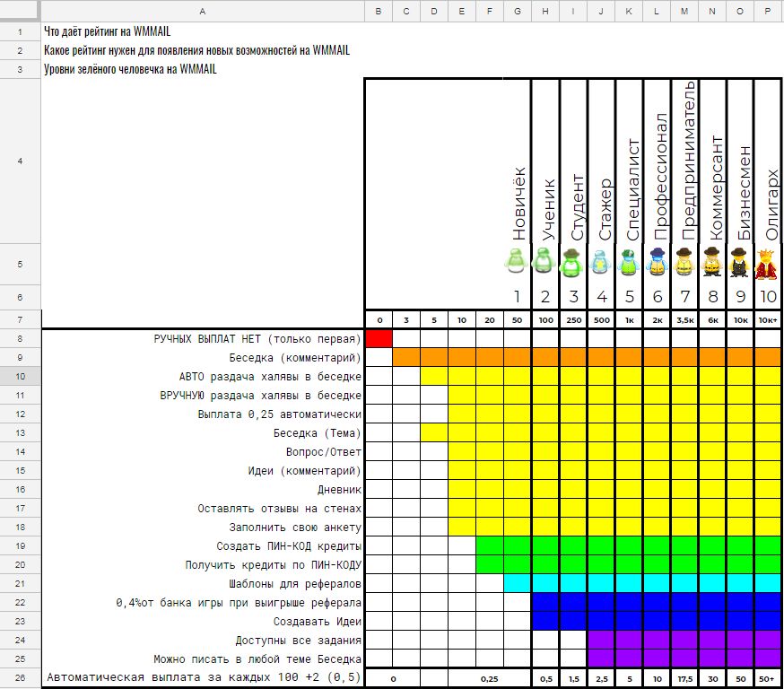Image resolution: width=784 pixels, height=689 pixels.
Task: Click the Бизнесмен level 9 character icon
Action: click(739, 262)
